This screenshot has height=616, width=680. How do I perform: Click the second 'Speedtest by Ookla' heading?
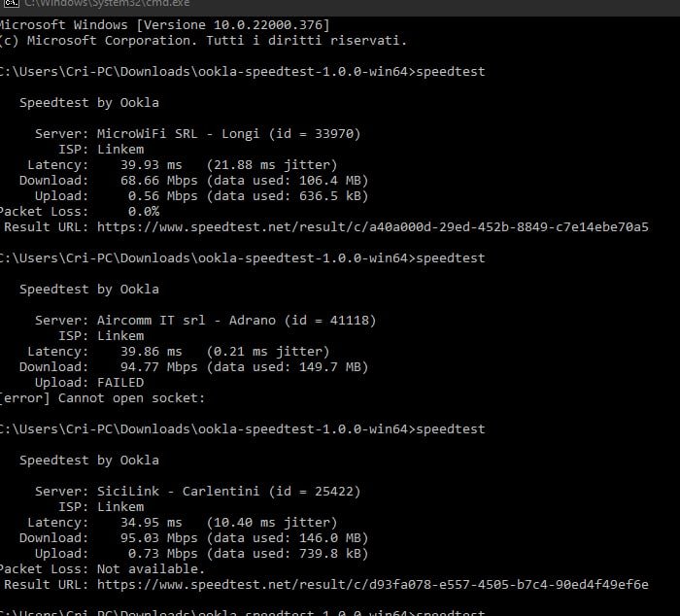point(89,290)
